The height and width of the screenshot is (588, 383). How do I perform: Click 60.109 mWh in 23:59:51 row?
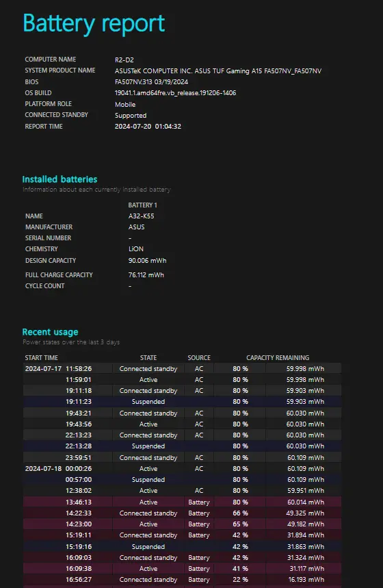tap(306, 457)
